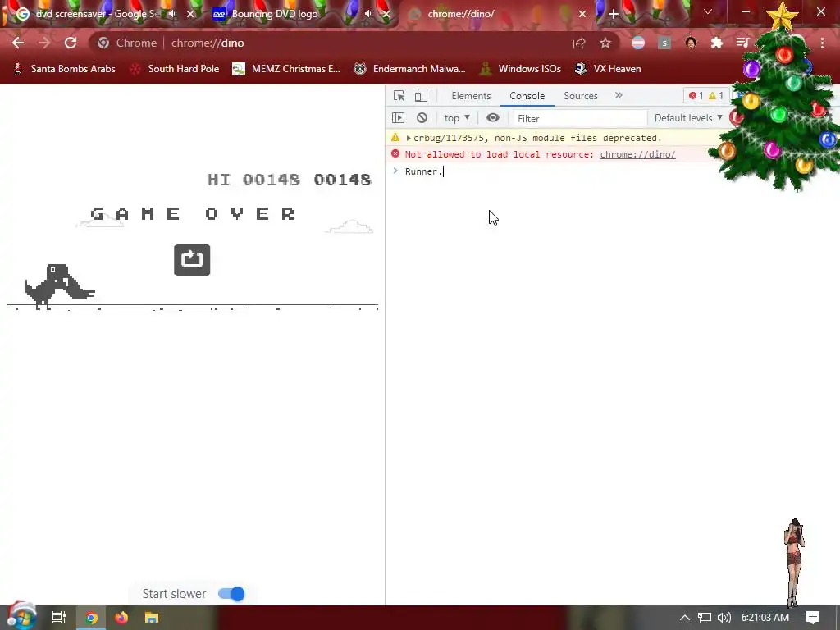Bookmark this page with the star icon
Viewport: 840px width, 630px height.
coord(605,43)
